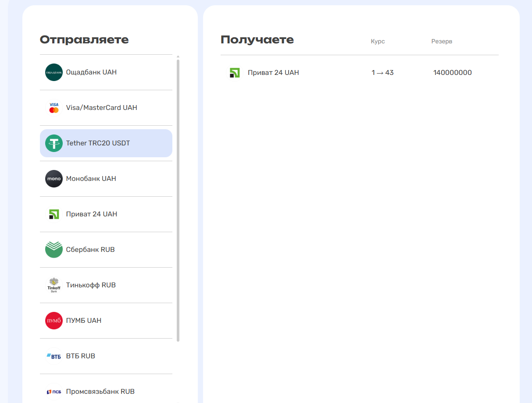Click the Резерв column header

442,41
